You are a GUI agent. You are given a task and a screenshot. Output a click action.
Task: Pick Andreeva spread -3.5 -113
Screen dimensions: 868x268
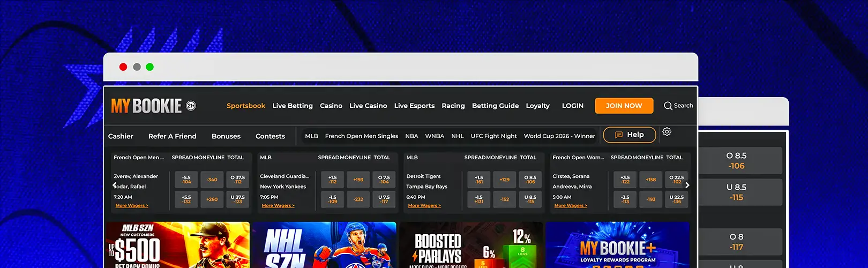(x=625, y=199)
